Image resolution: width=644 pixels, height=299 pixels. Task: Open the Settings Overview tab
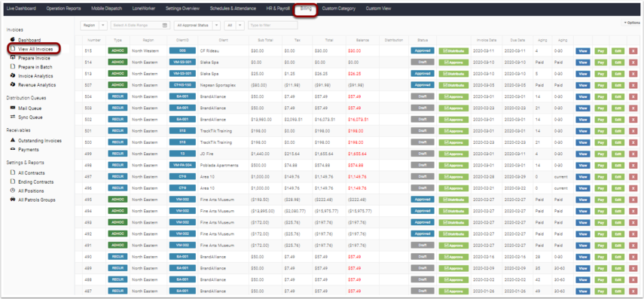(x=182, y=8)
